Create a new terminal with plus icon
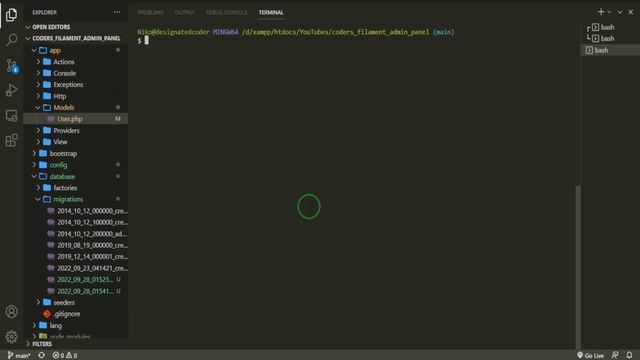This screenshot has height=360, width=640. tap(601, 12)
